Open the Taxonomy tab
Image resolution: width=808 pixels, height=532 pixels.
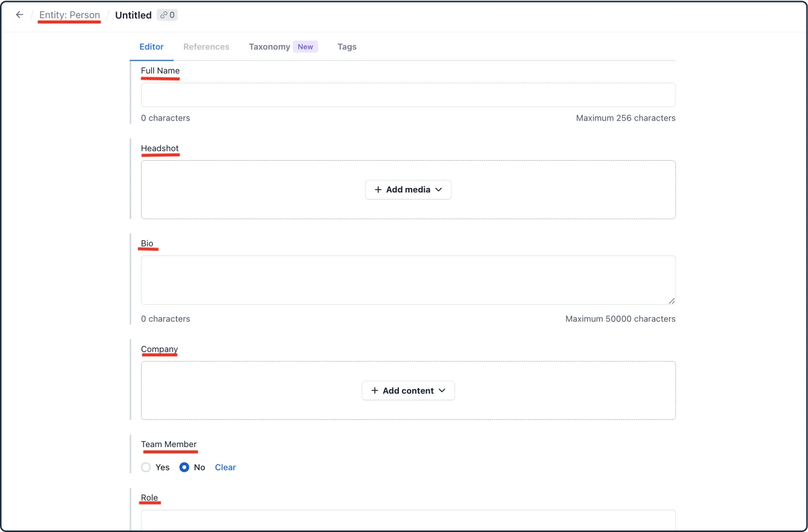270,46
